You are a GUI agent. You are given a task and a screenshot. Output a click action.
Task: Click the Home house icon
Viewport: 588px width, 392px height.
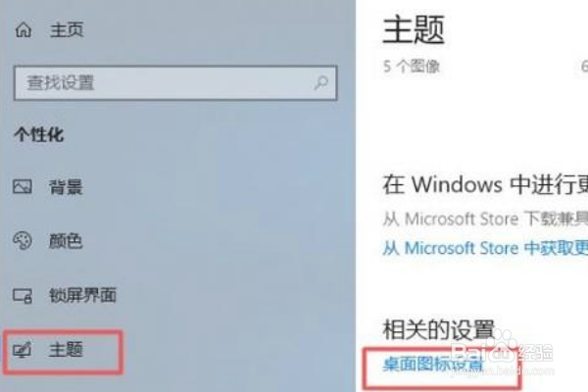point(24,29)
